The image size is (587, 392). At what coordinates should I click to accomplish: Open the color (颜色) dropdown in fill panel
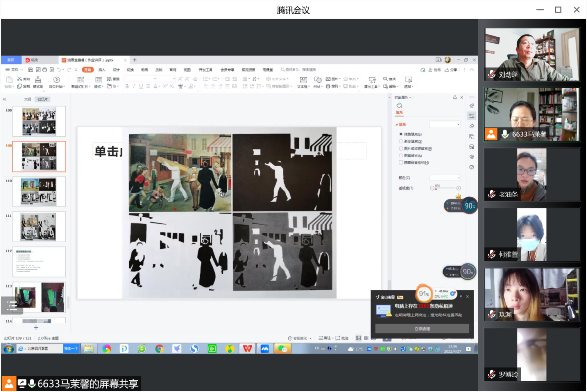(x=445, y=178)
